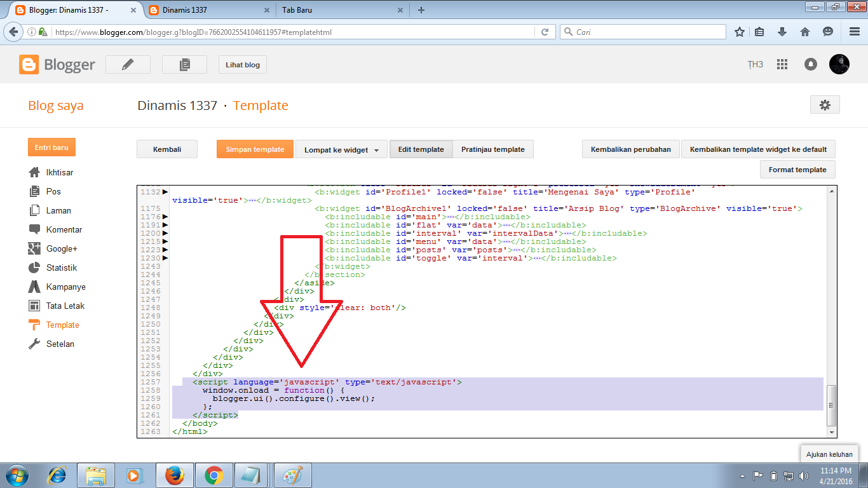The image size is (868, 488).
Task: Launch Google Chrome from the taskbar
Action: [214, 475]
